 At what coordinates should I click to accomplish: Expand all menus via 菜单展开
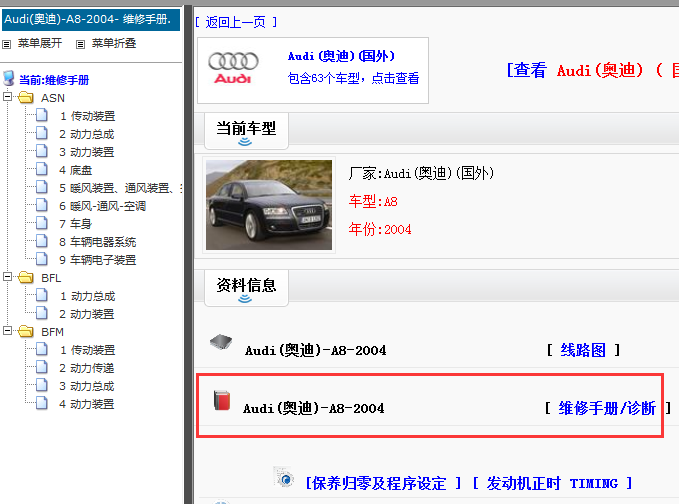(40, 43)
